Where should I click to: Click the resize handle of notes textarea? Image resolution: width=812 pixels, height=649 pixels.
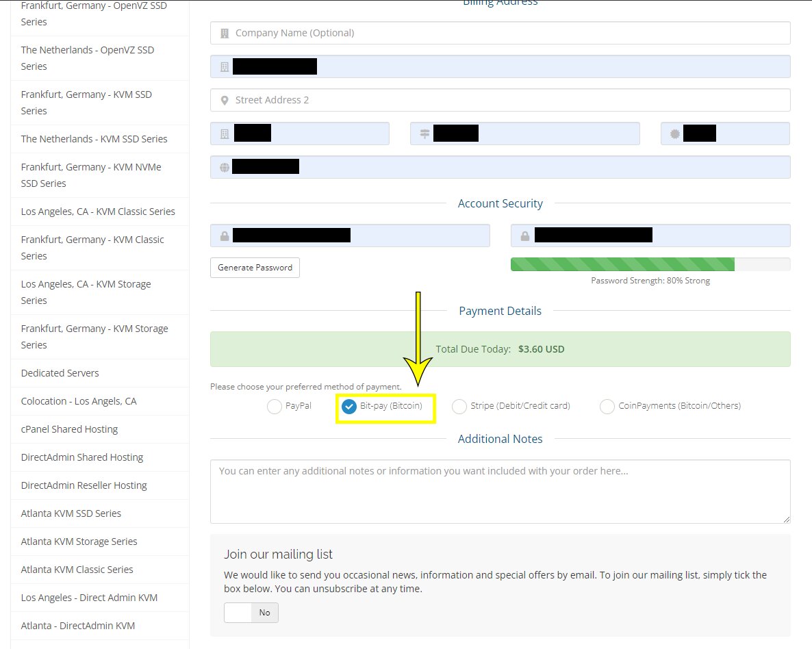[787, 519]
